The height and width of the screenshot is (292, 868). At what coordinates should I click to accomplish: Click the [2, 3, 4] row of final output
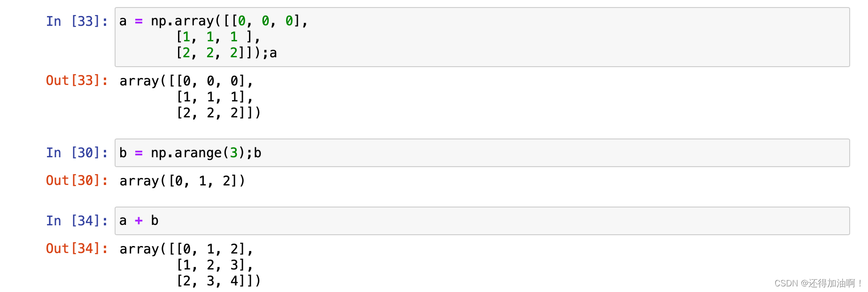(x=210, y=281)
